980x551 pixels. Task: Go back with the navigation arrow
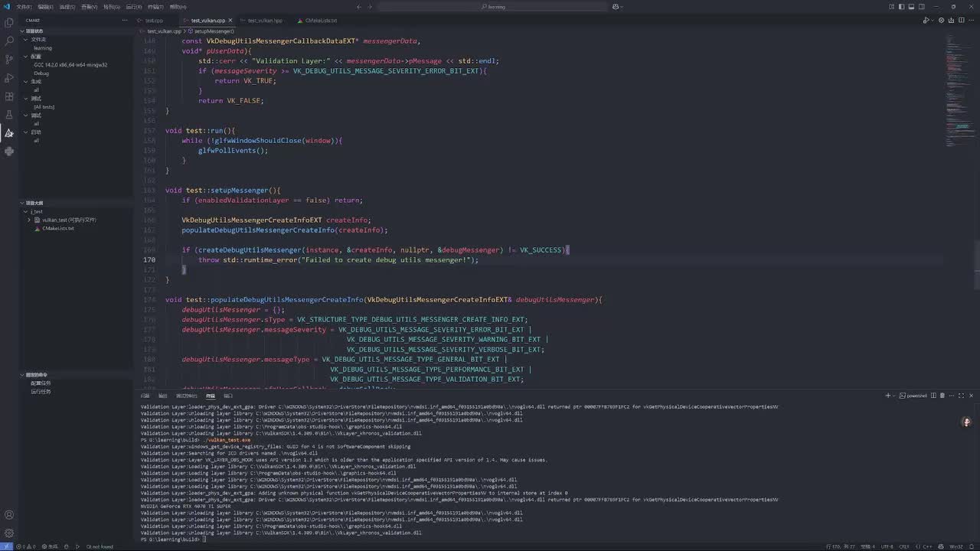click(358, 6)
